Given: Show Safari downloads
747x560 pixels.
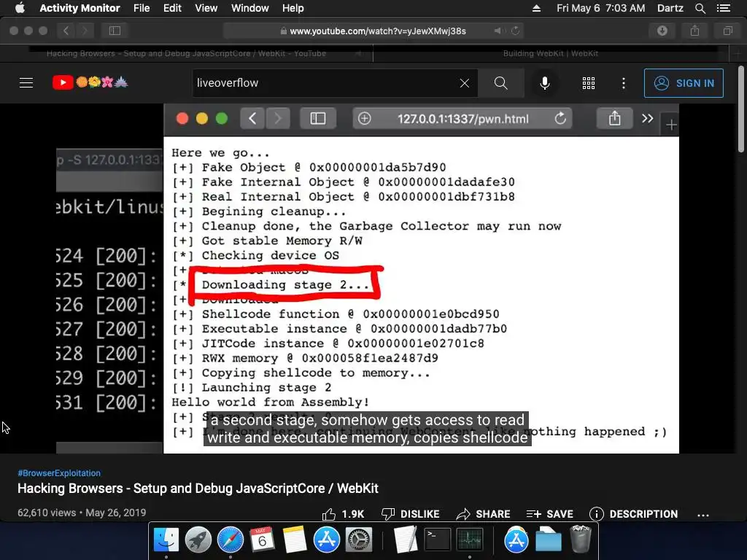Looking at the screenshot, I should pyautogui.click(x=662, y=31).
